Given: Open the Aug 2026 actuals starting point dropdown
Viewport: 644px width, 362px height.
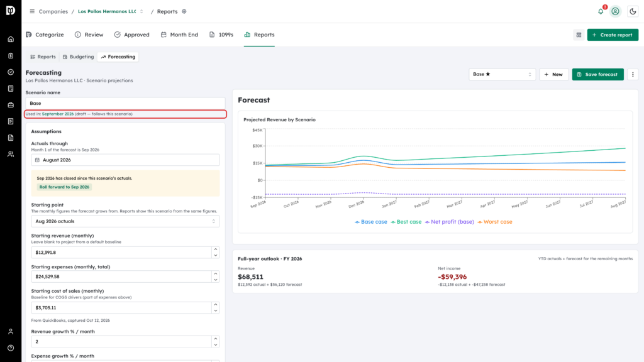Looking at the screenshot, I should (x=125, y=221).
